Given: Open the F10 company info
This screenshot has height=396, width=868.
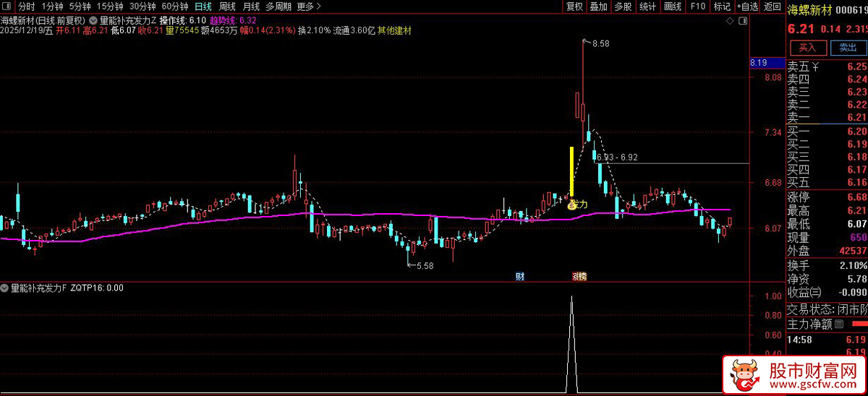Looking at the screenshot, I should pos(697,7).
